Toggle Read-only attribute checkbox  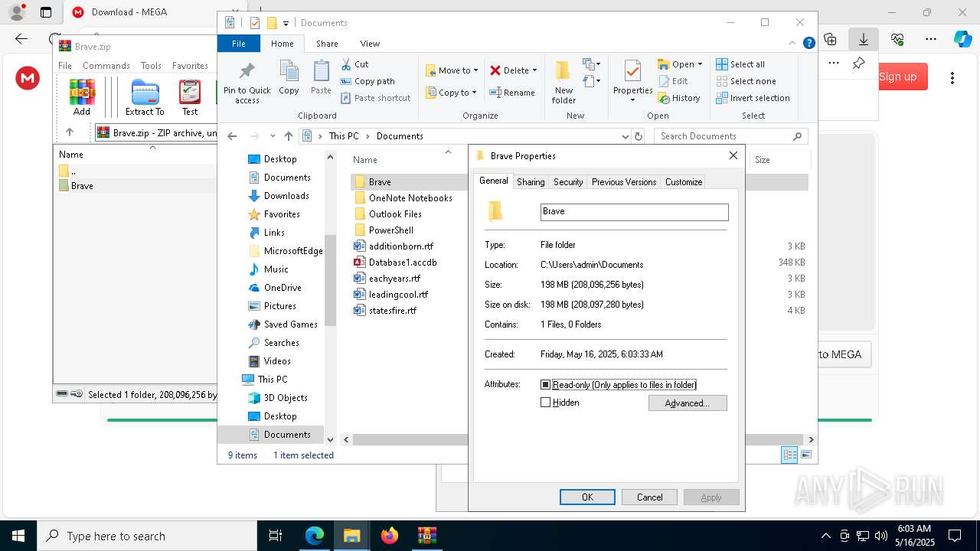(546, 385)
